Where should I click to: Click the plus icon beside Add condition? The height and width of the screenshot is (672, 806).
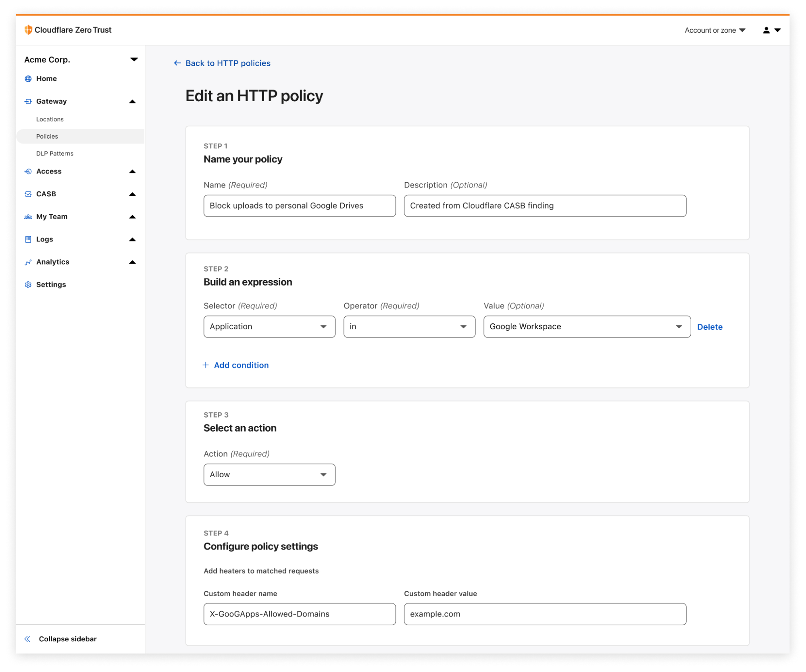[x=206, y=365]
